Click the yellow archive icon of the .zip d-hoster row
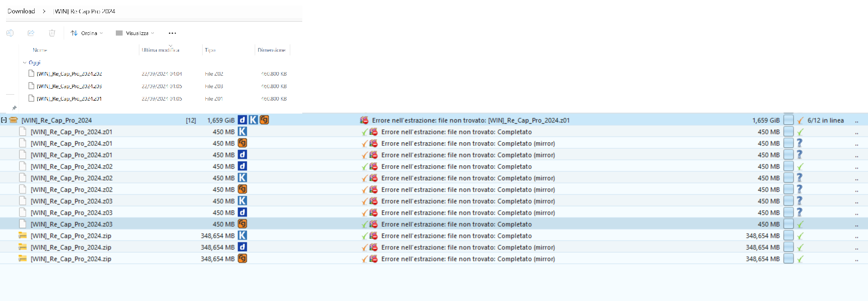 coord(22,247)
